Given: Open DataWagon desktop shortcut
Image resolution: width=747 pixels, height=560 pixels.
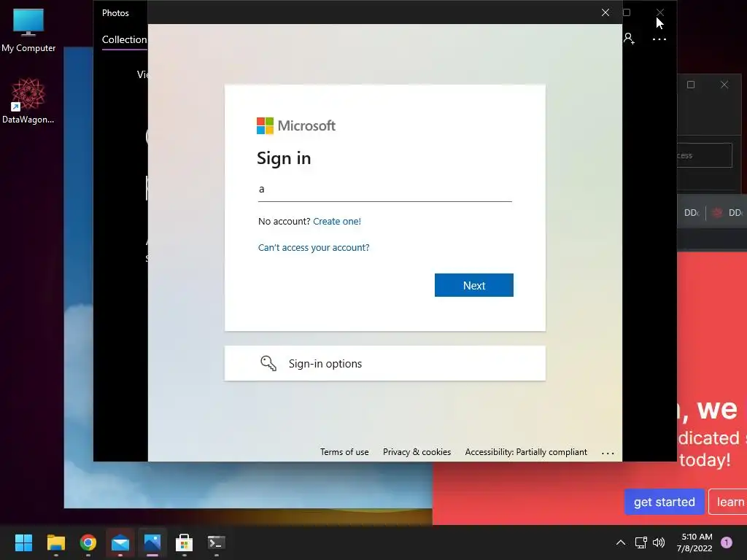Looking at the screenshot, I should coord(28,101).
